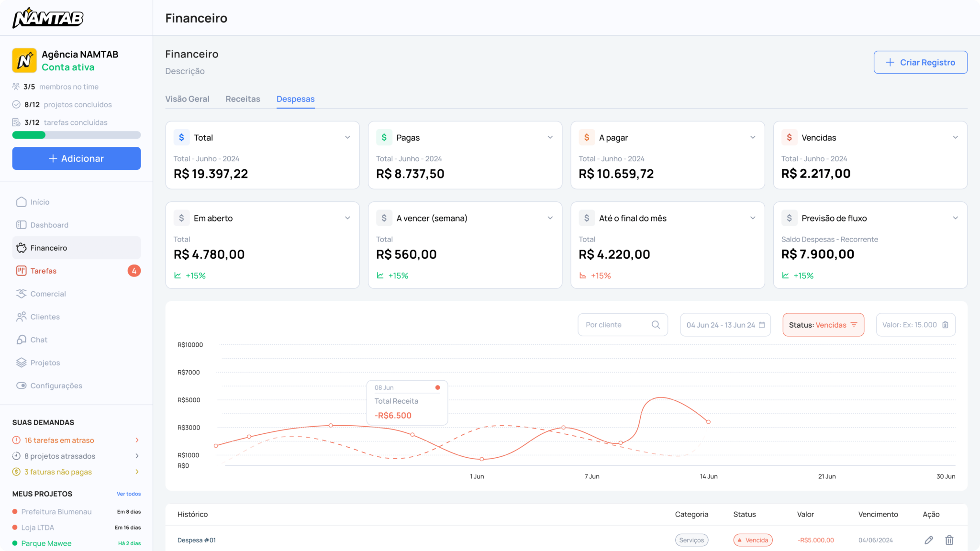Click the team progress bar under tarefas concluídas
Viewport: 980px width, 551px height.
(76, 135)
